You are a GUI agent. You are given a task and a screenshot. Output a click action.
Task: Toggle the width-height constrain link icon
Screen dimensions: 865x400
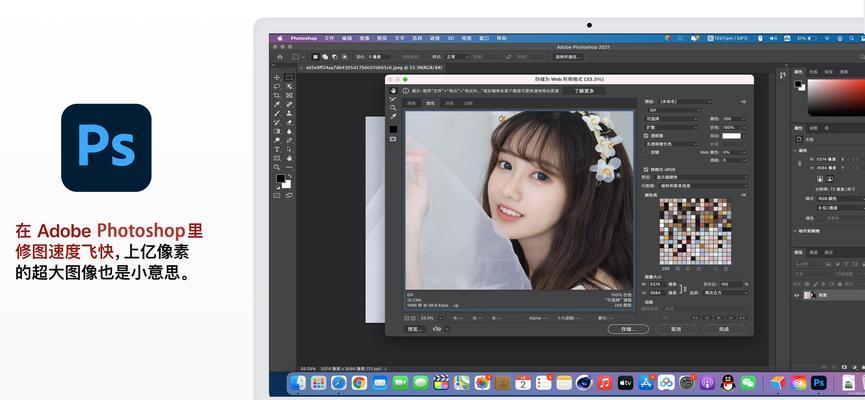click(x=685, y=288)
